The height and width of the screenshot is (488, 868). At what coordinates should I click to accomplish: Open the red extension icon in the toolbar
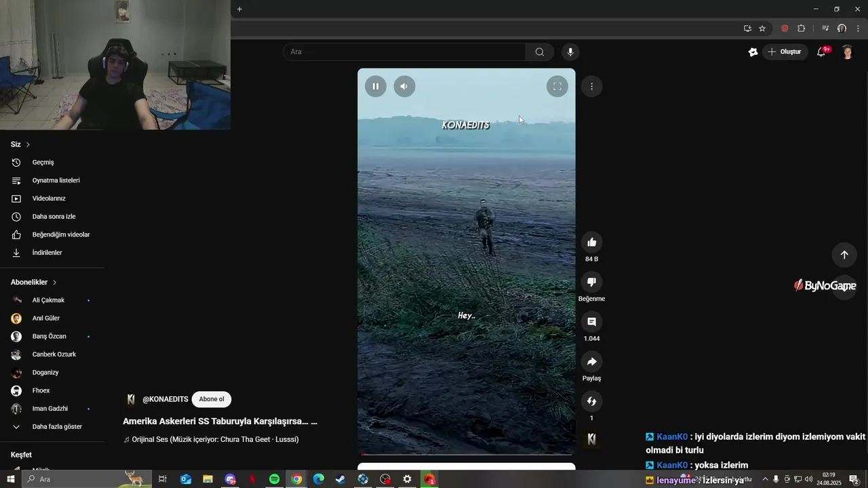[785, 28]
